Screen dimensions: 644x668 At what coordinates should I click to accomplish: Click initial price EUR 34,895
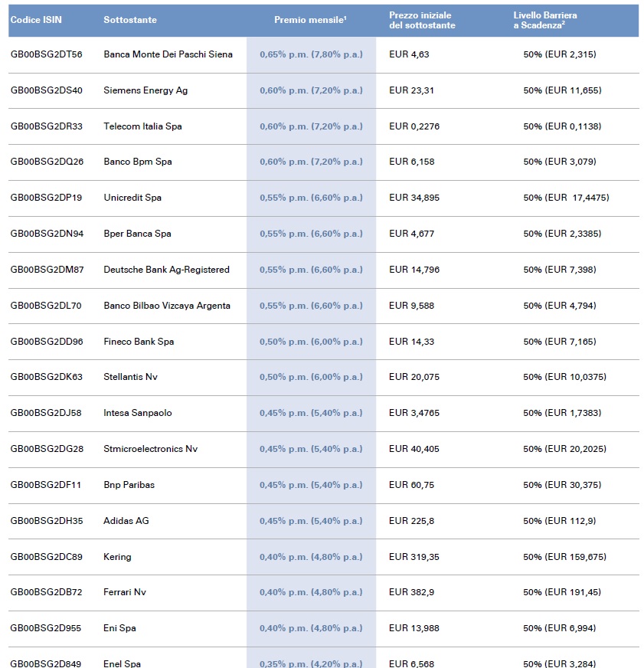pos(414,198)
